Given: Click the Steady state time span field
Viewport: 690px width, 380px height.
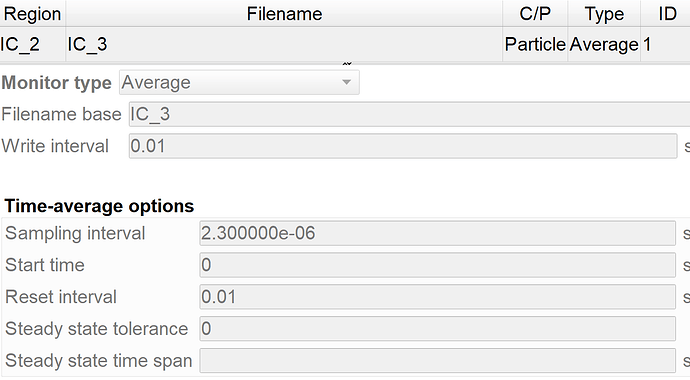Looking at the screenshot, I should (437, 361).
